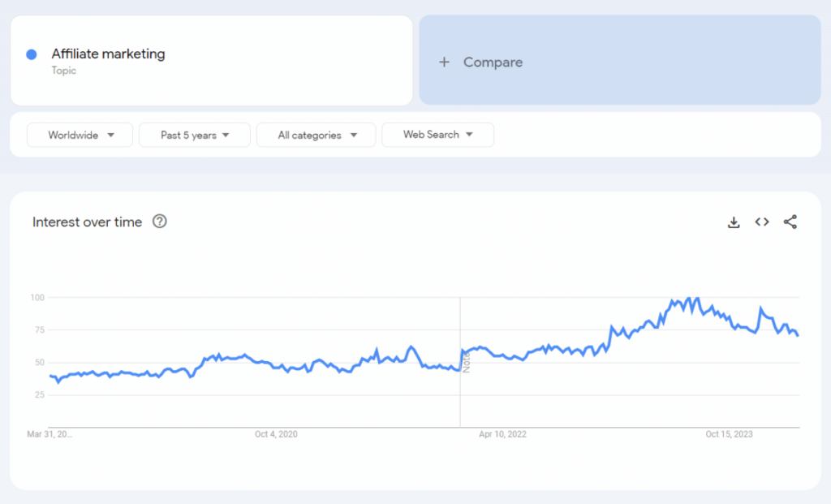Screen dimensions: 831x504
Task: Open the Past 5 years time range dropdown
Action: (x=195, y=136)
